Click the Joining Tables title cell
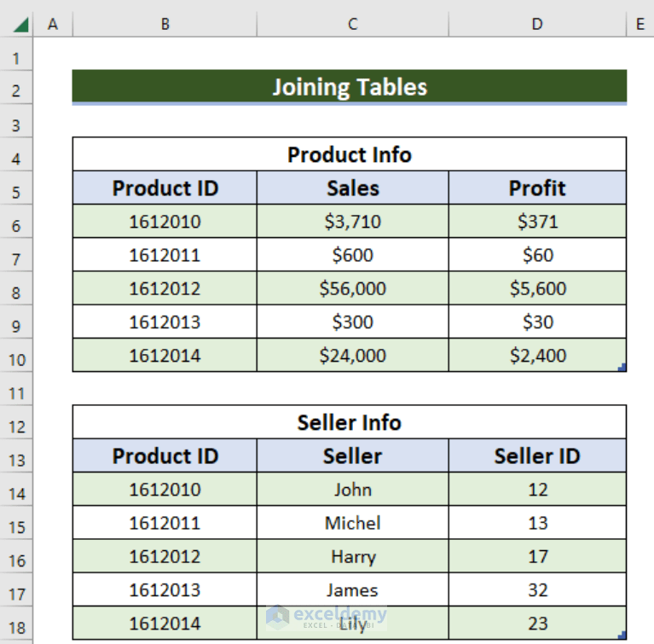 coord(350,87)
